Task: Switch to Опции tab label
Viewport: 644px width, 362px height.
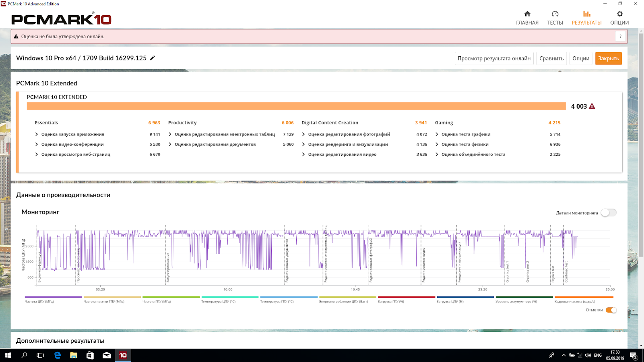Action: click(619, 23)
